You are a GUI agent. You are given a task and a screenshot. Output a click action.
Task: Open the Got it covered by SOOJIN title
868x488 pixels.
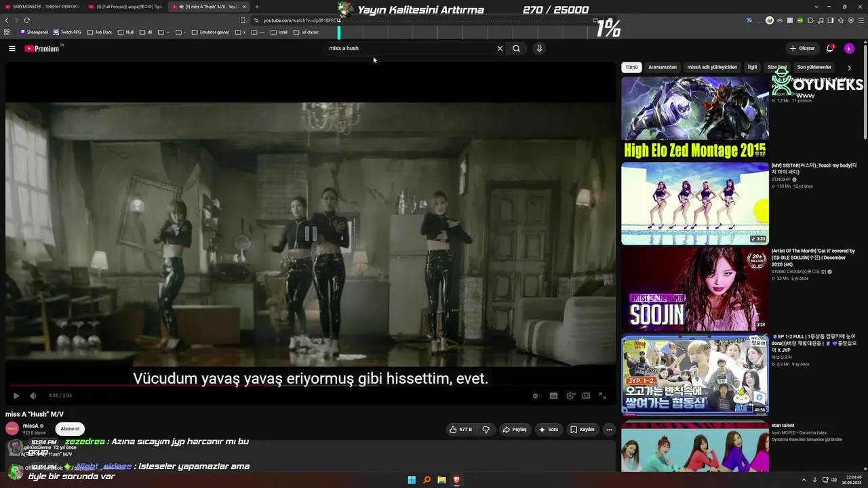pos(813,258)
